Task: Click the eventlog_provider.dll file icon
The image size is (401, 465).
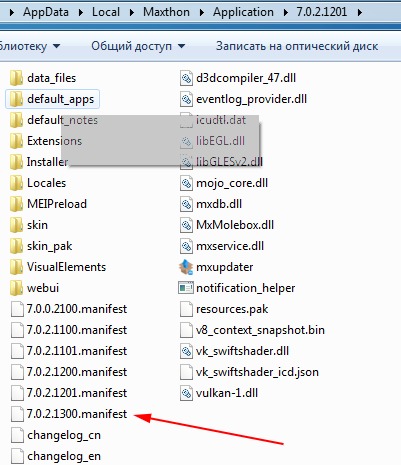Action: point(186,99)
